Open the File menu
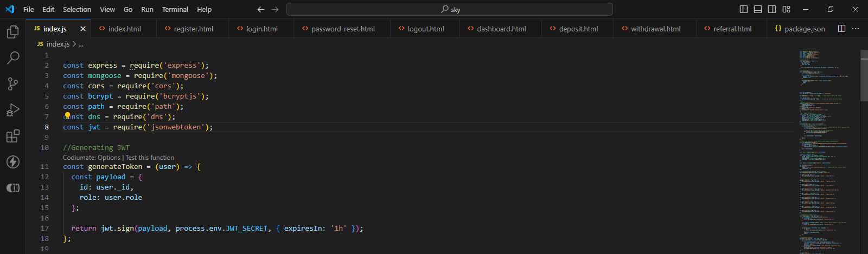 (29, 9)
